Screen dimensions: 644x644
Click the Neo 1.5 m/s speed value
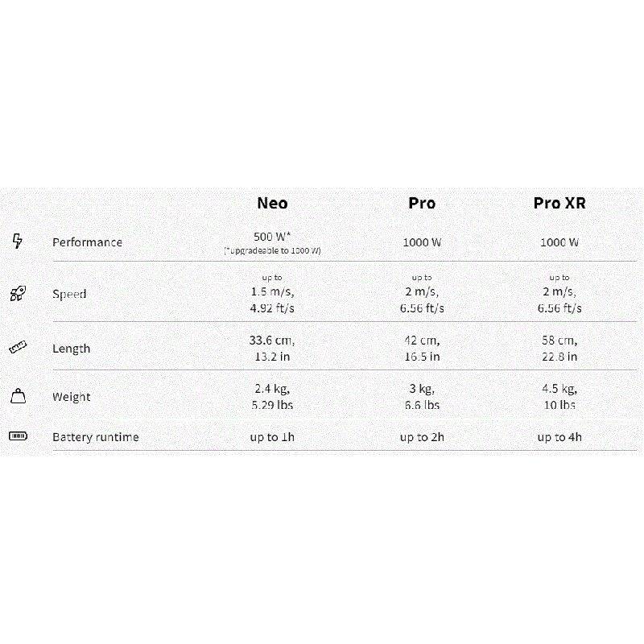272,291
